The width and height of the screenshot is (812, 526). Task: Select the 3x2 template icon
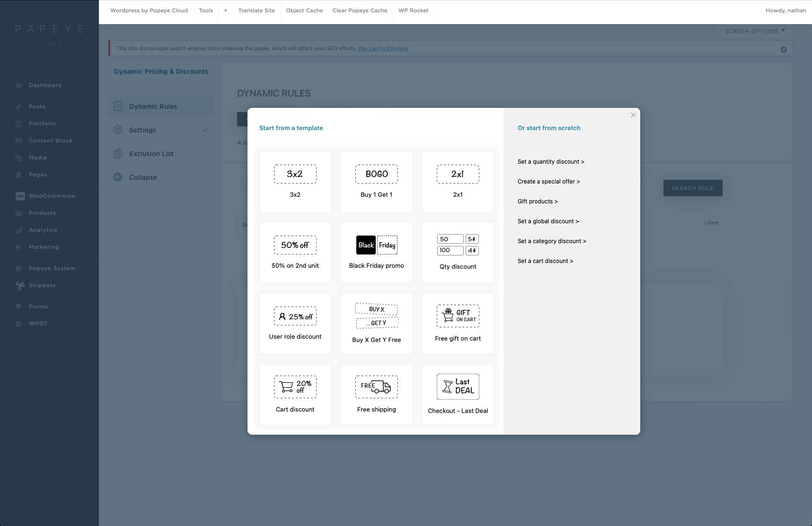pos(295,174)
